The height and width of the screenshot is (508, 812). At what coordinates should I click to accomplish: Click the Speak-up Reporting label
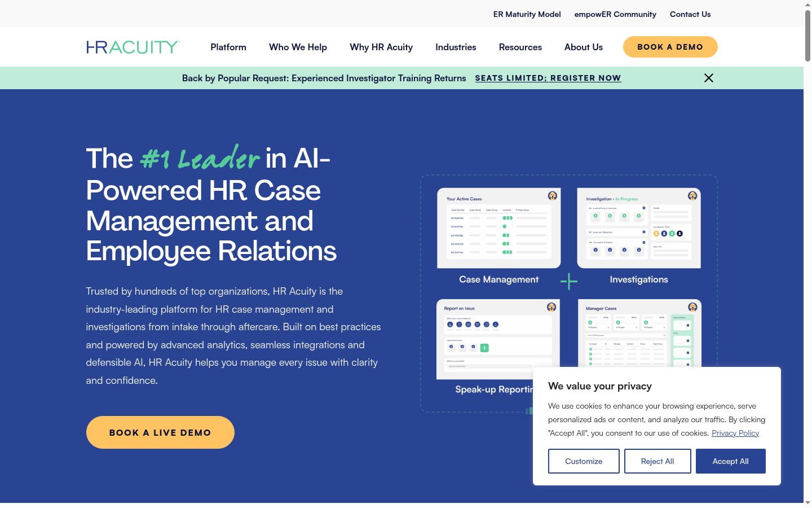[494, 389]
